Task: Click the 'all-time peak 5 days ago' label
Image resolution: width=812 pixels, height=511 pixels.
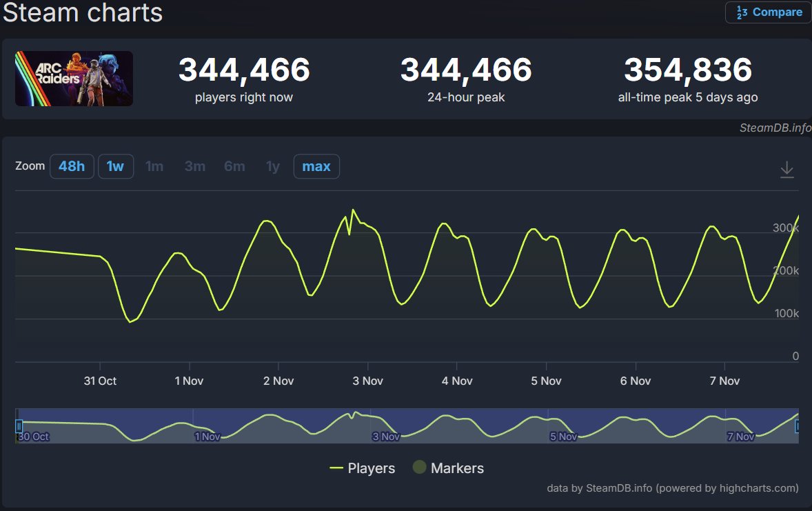Action: pos(688,97)
